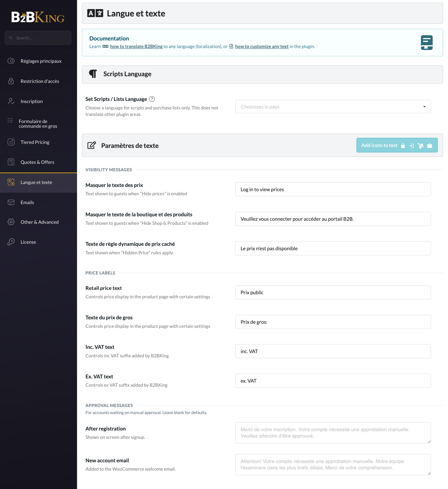Click APPROVAL MESSAGES section label
This screenshot has width=448, height=489.
click(109, 405)
